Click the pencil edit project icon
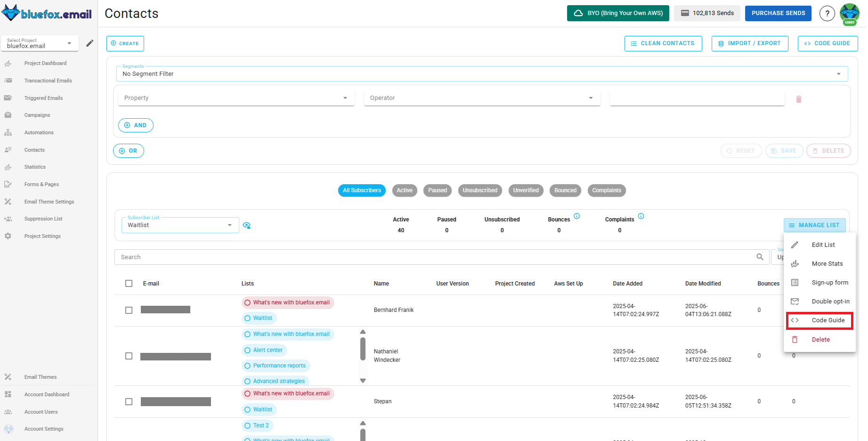Viewport: 868px width, 441px height. point(89,43)
